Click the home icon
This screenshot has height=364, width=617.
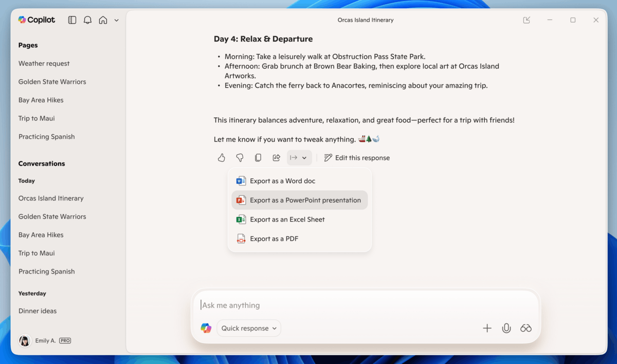coord(103,20)
